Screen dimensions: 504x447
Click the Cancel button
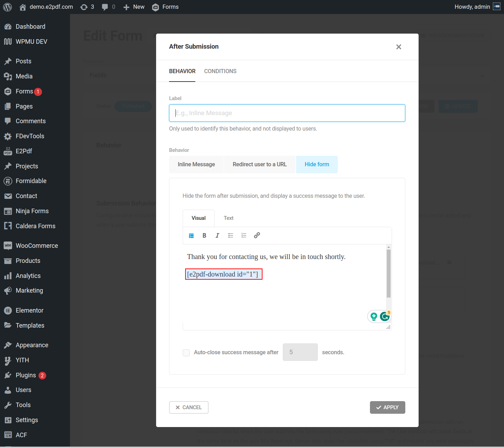tap(189, 407)
